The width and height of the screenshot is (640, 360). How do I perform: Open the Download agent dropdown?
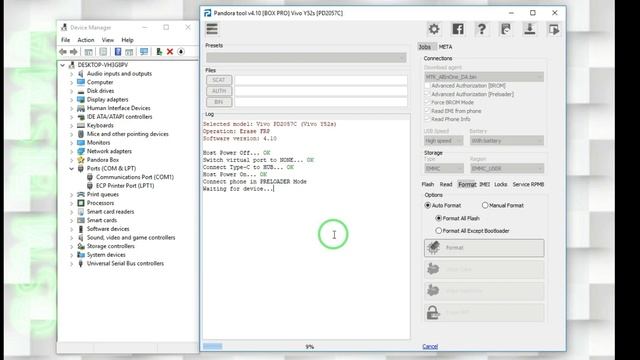484,77
